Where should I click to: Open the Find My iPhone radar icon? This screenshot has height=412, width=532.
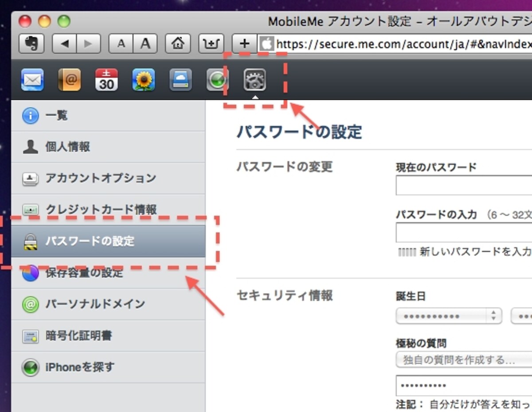tap(217, 80)
